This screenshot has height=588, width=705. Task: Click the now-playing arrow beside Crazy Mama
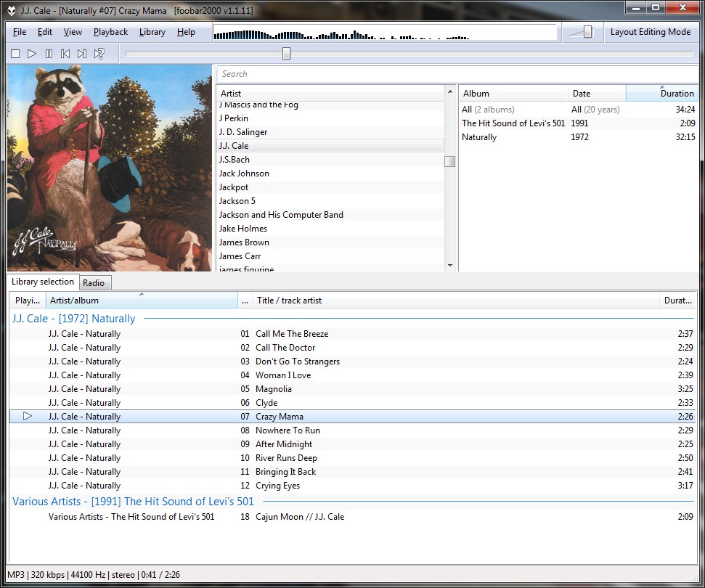point(28,417)
